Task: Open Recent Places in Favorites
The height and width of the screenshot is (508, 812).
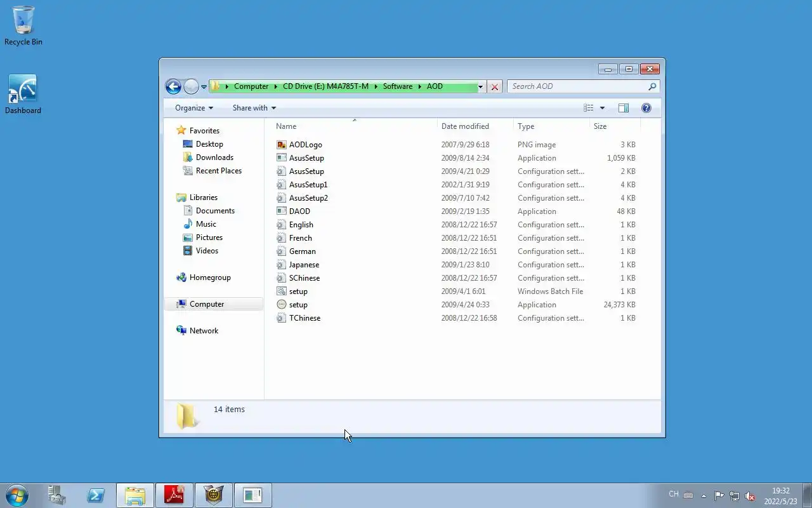Action: coord(218,171)
